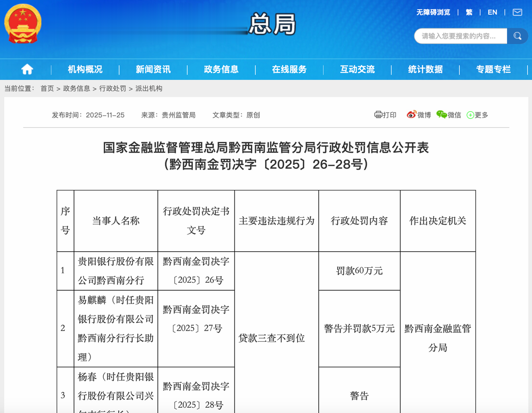532x413 pixels.
Task: Click the cell starting with 杨春
Action: 116,390
